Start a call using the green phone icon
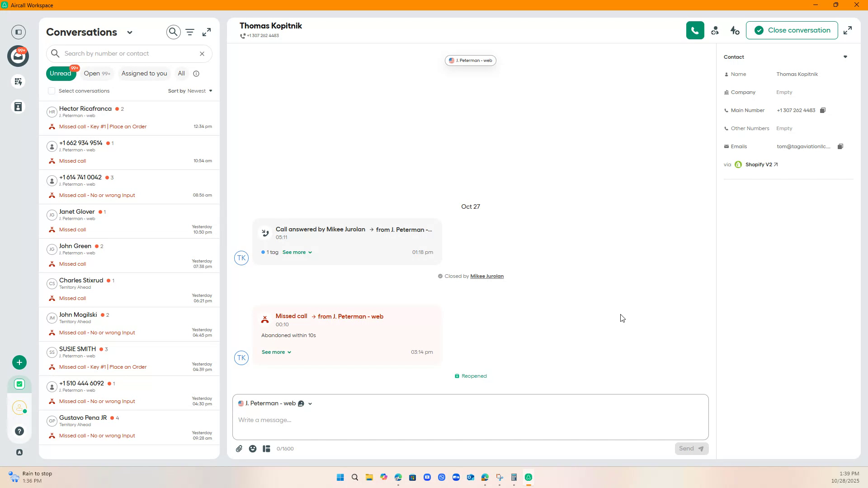Screen dimensions: 868x488 695,30
